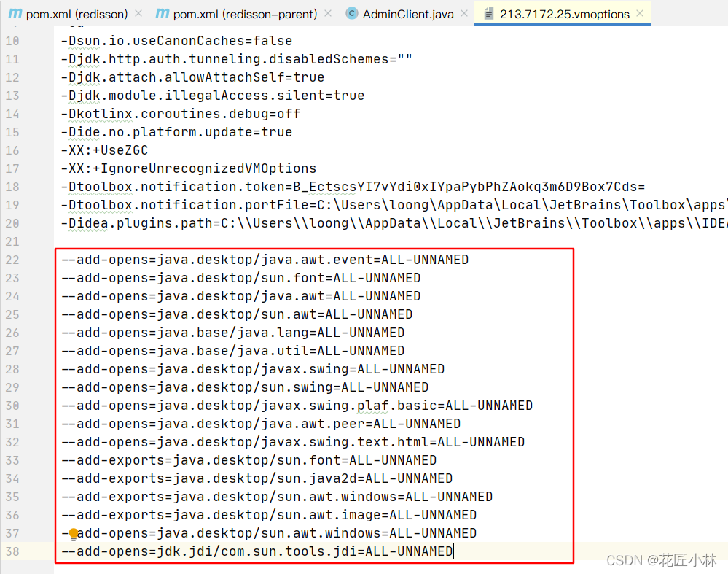Click the allowAttachSelf=true line
The width and height of the screenshot is (728, 574).
(192, 77)
